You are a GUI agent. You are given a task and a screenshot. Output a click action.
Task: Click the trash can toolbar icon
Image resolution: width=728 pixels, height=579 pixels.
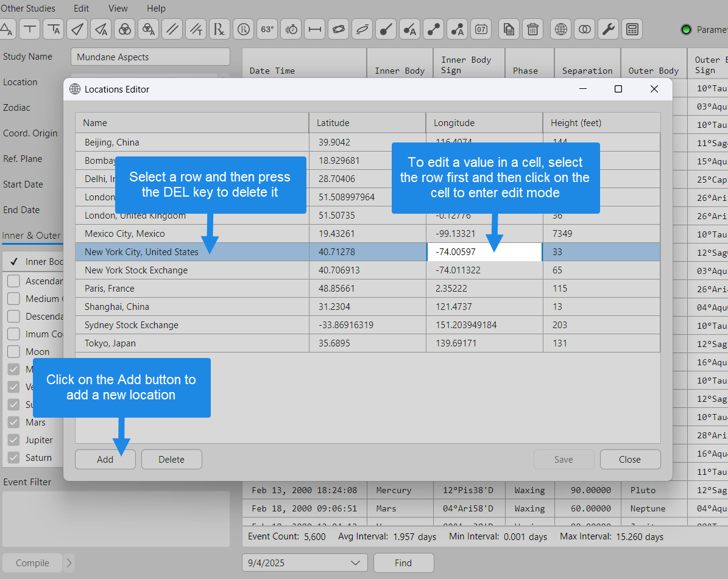(x=532, y=29)
